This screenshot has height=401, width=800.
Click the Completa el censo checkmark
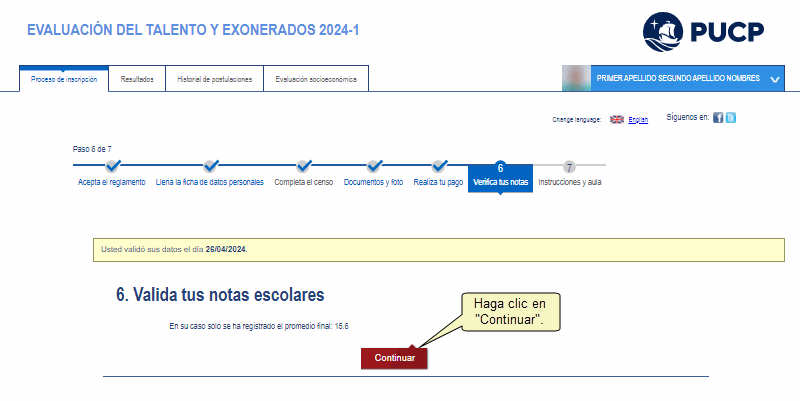pos(304,166)
